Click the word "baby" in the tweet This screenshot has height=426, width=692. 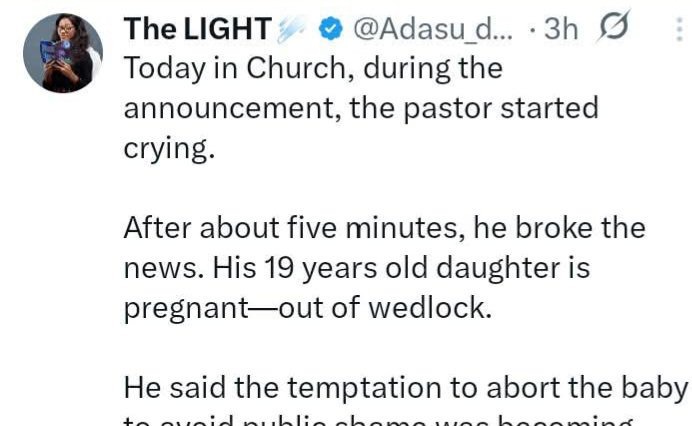(x=655, y=387)
